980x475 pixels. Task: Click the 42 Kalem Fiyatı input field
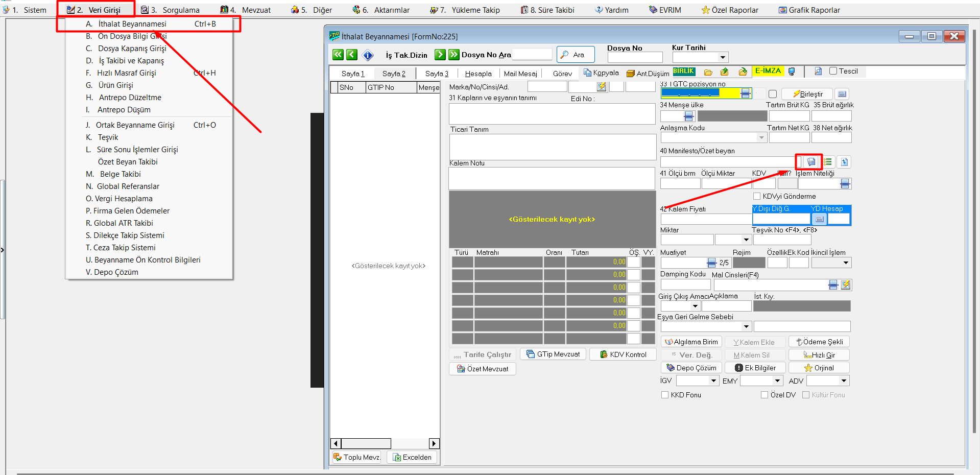706,219
